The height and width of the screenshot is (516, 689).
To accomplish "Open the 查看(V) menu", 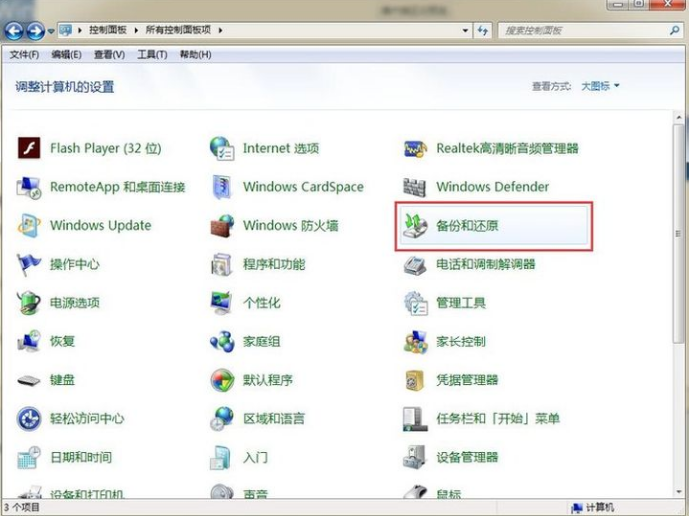I will pyautogui.click(x=109, y=55).
